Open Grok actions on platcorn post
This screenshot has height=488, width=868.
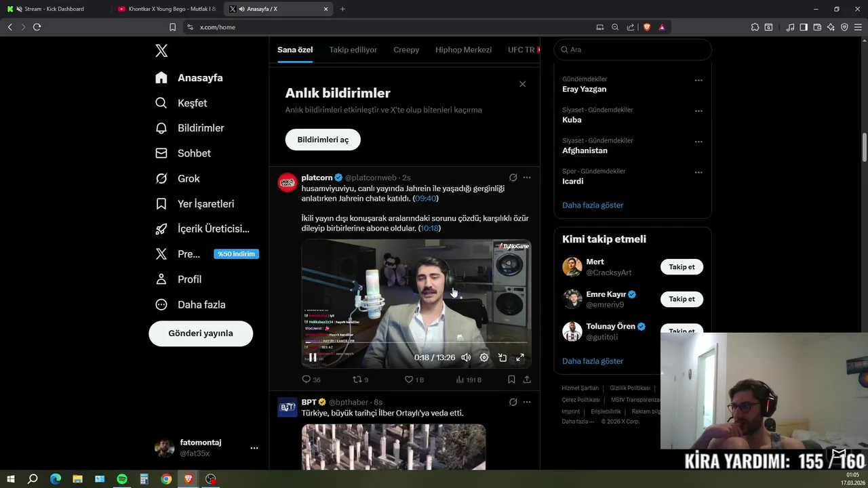(x=513, y=178)
